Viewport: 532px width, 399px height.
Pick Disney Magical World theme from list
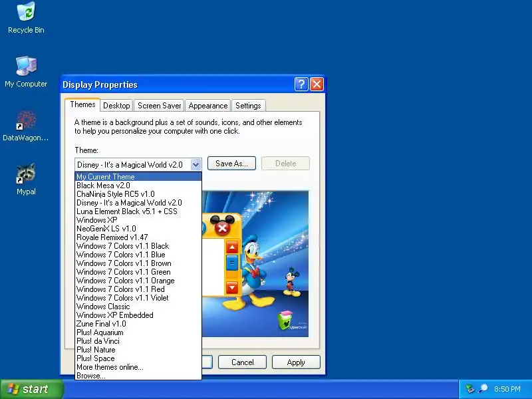(138, 203)
